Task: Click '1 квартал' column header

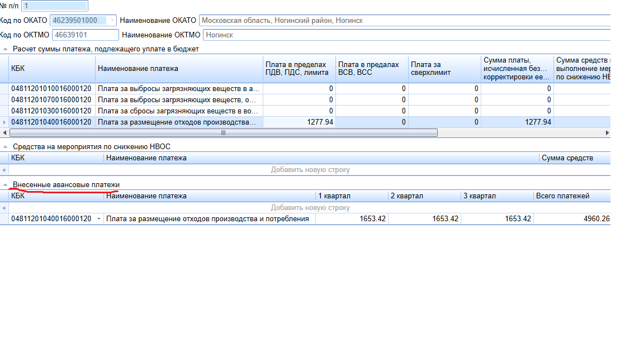Action: pos(351,196)
